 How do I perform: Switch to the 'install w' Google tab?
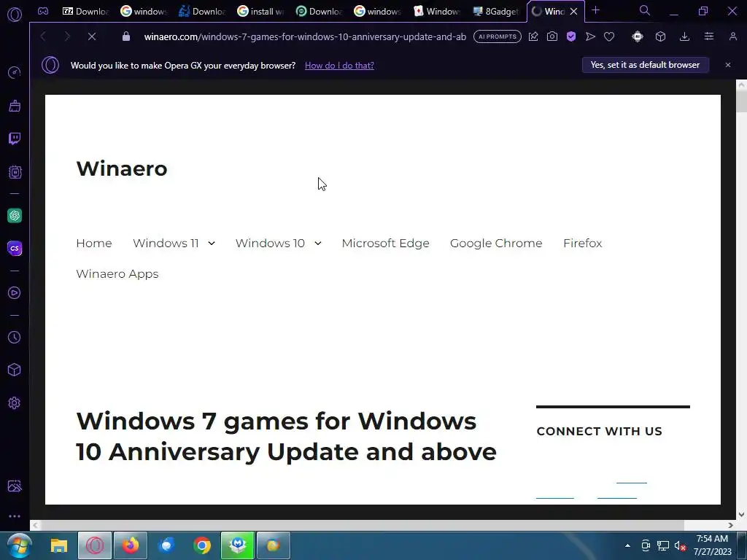click(261, 11)
